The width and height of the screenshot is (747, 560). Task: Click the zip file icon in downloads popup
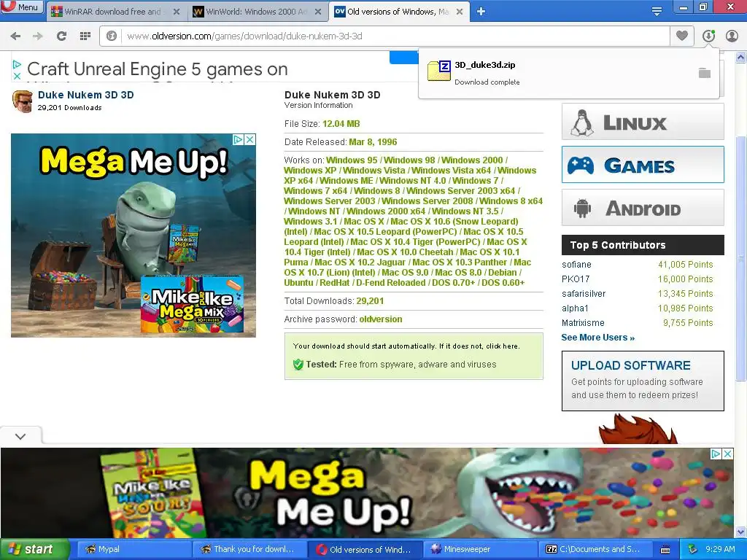pyautogui.click(x=438, y=71)
